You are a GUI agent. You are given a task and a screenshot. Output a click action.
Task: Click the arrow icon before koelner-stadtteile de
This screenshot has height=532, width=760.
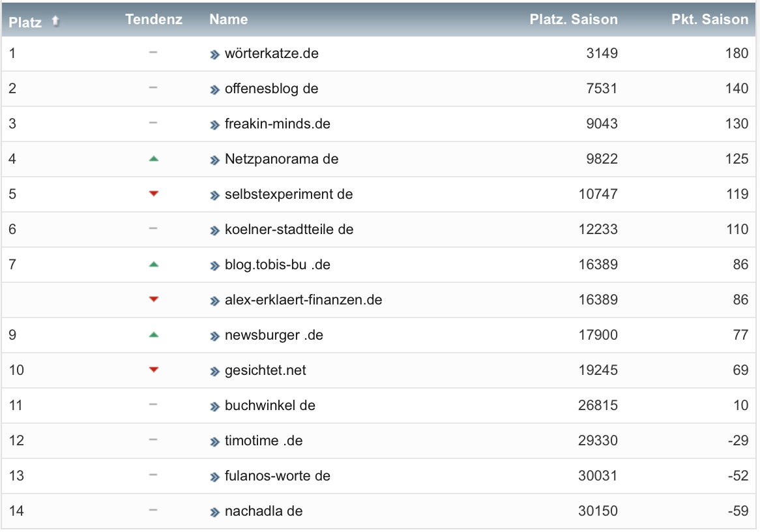click(x=214, y=231)
